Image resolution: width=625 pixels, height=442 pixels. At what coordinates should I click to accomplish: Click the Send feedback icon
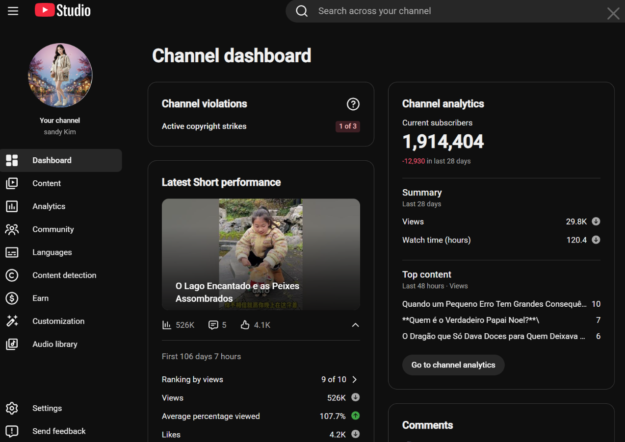[12, 431]
